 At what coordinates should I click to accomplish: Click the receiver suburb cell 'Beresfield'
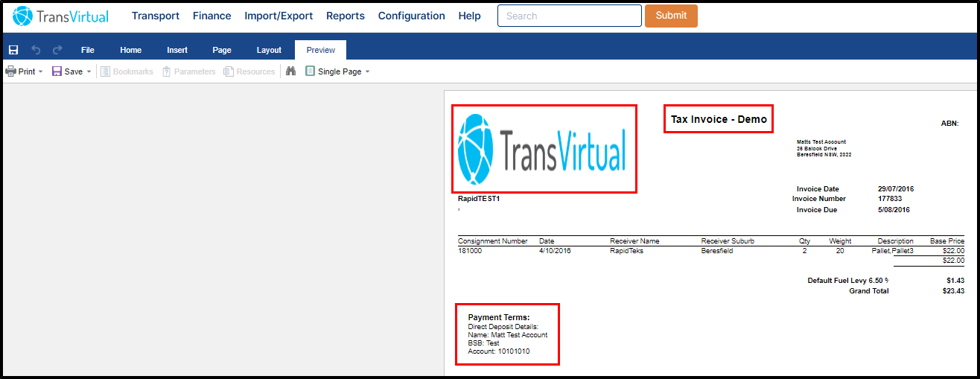point(717,251)
